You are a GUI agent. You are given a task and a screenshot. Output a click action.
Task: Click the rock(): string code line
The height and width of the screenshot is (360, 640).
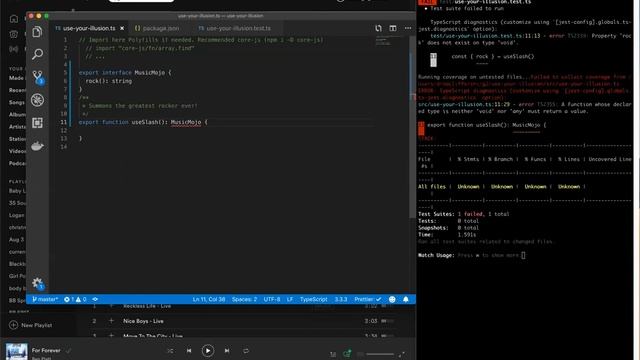(x=109, y=81)
